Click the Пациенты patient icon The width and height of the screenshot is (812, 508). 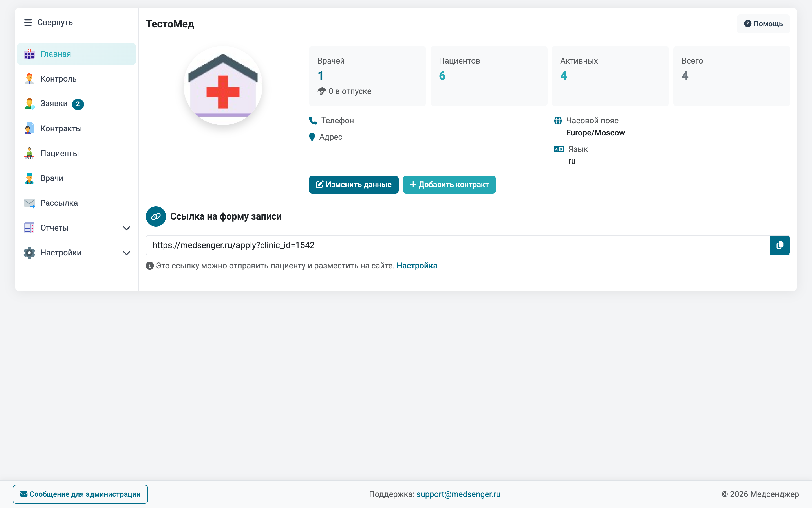coord(29,153)
